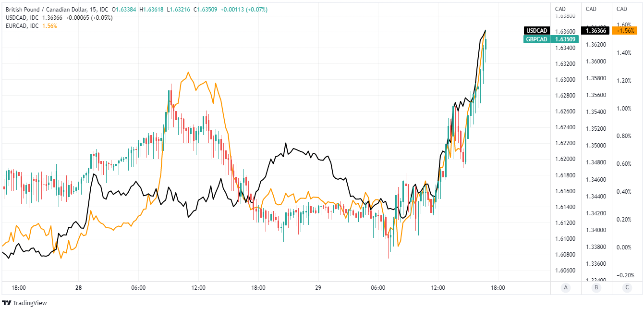Open the middle CAD currency header
The image size is (644, 309).
coord(591,9)
